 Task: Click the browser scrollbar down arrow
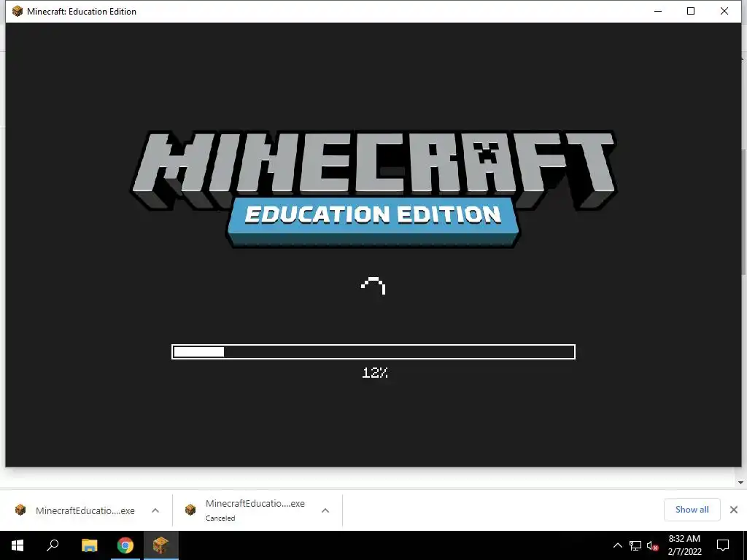pyautogui.click(x=741, y=483)
